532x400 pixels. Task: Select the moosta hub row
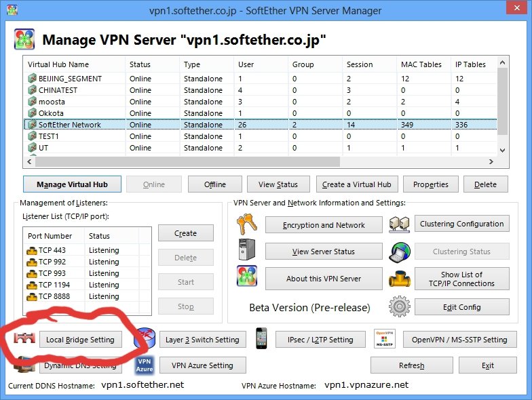pyautogui.click(x=261, y=102)
